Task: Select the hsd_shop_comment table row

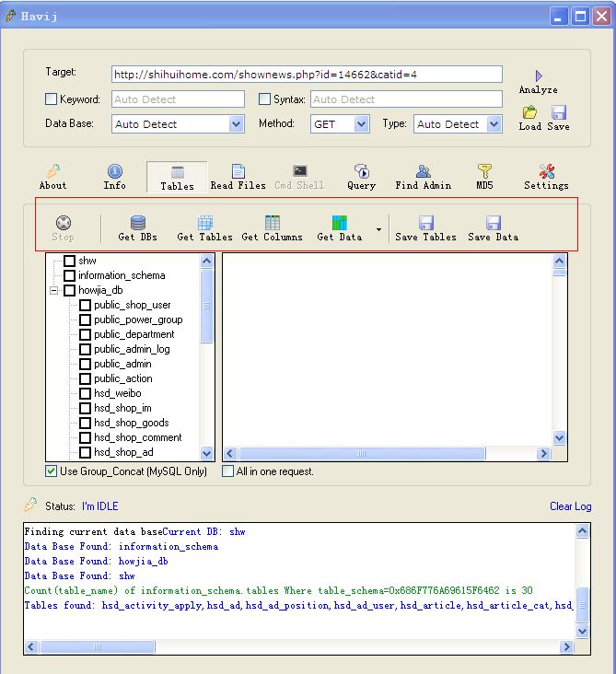Action: (x=137, y=437)
